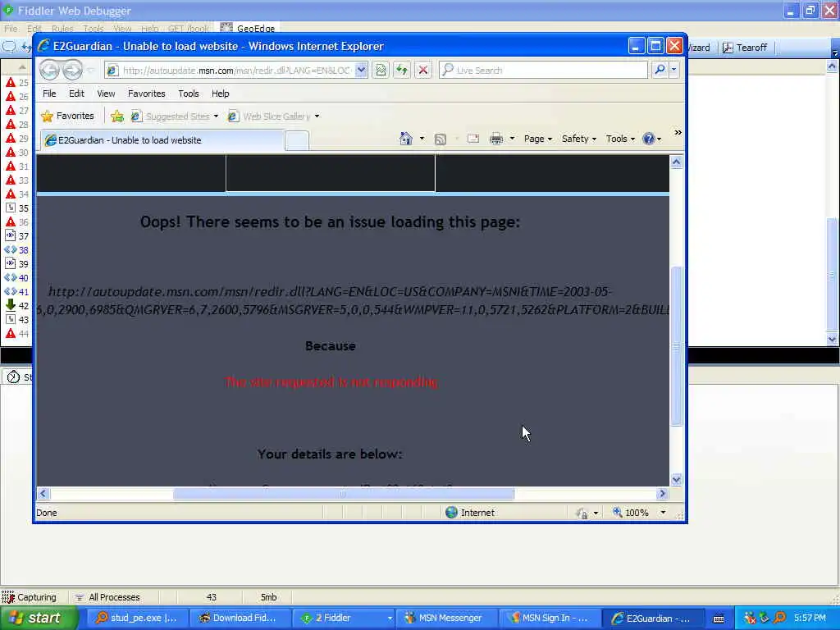Image resolution: width=840 pixels, height=630 pixels.
Task: Click the Refresh button beside the address bar
Action: [x=402, y=71]
